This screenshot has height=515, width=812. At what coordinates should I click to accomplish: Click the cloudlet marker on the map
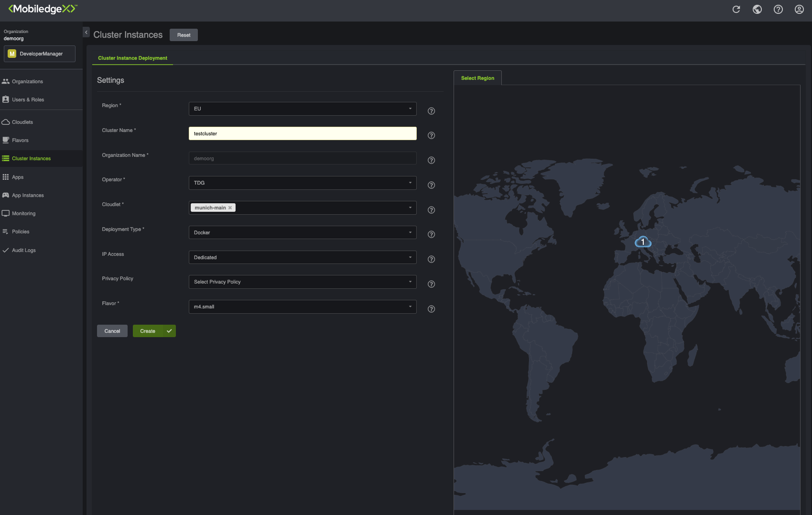click(x=643, y=242)
